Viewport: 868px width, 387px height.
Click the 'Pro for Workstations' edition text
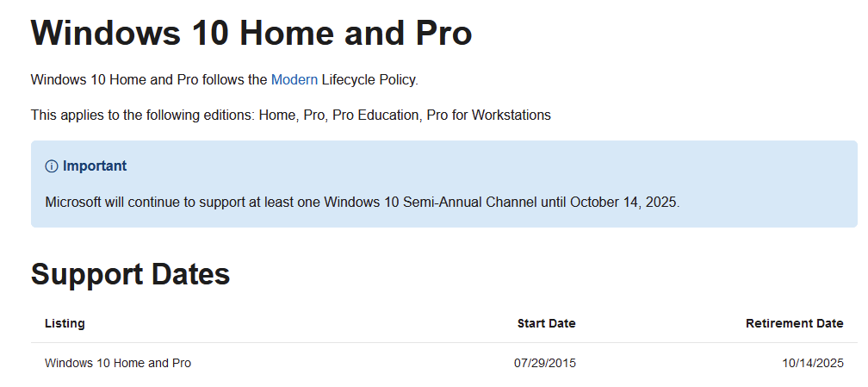pos(489,115)
